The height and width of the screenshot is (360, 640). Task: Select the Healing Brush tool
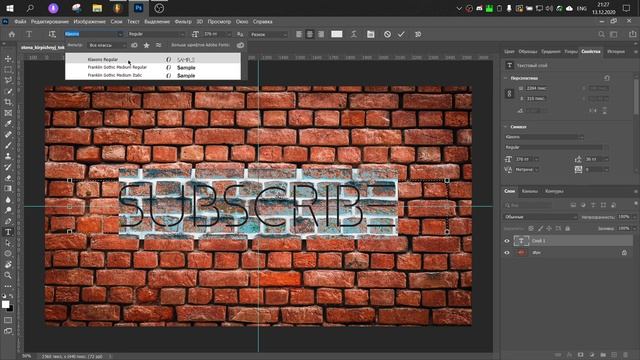[8, 134]
